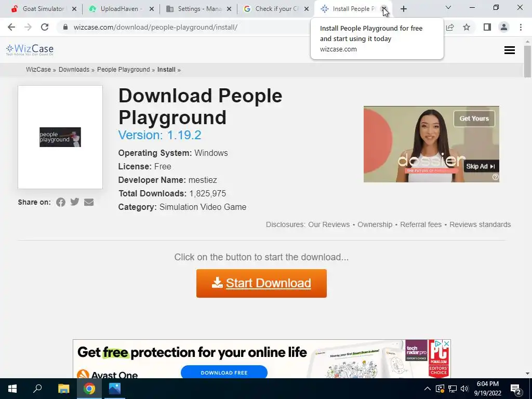
Task: Click Download Free on the Avast banner
Action: 224,372
